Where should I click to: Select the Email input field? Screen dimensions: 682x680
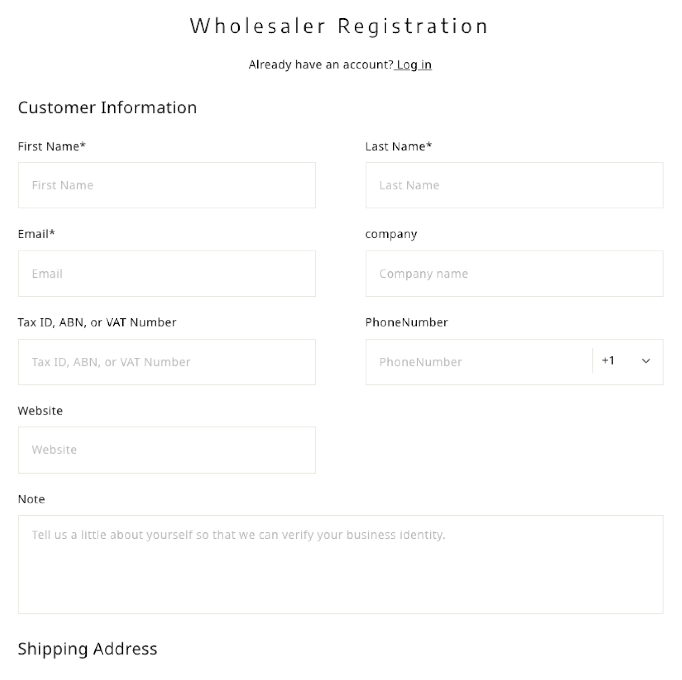coord(166,273)
